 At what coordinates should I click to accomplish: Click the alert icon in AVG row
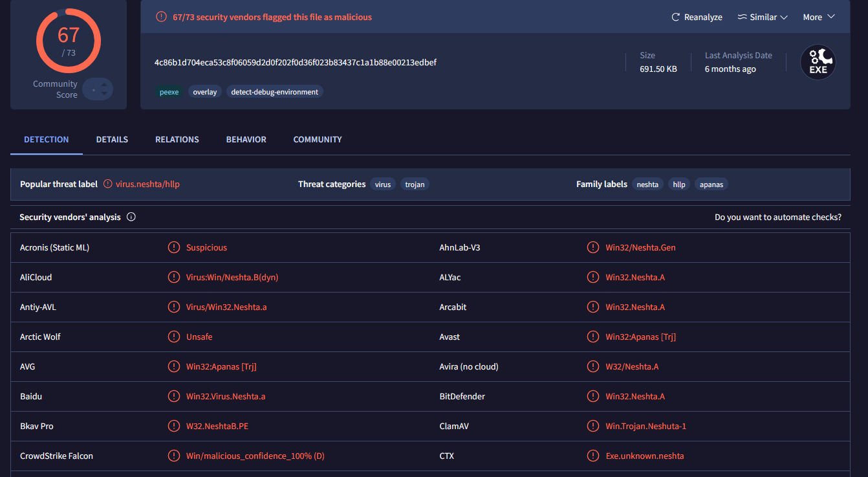point(174,366)
